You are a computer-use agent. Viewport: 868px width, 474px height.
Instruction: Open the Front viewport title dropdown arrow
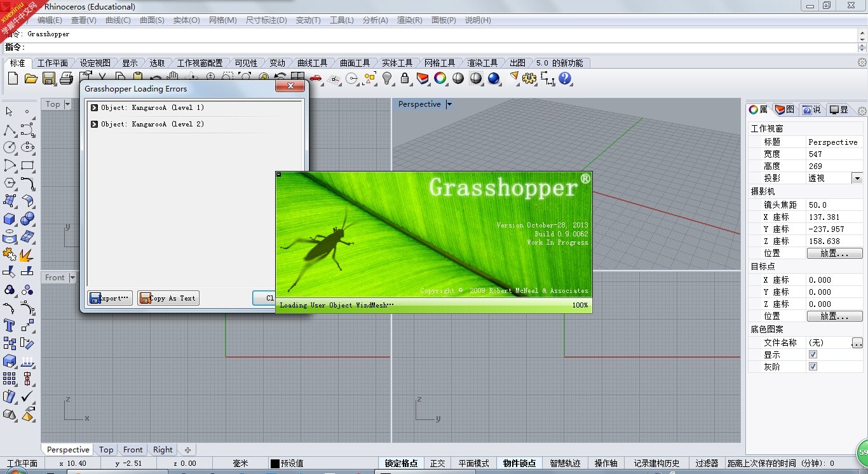(72, 278)
